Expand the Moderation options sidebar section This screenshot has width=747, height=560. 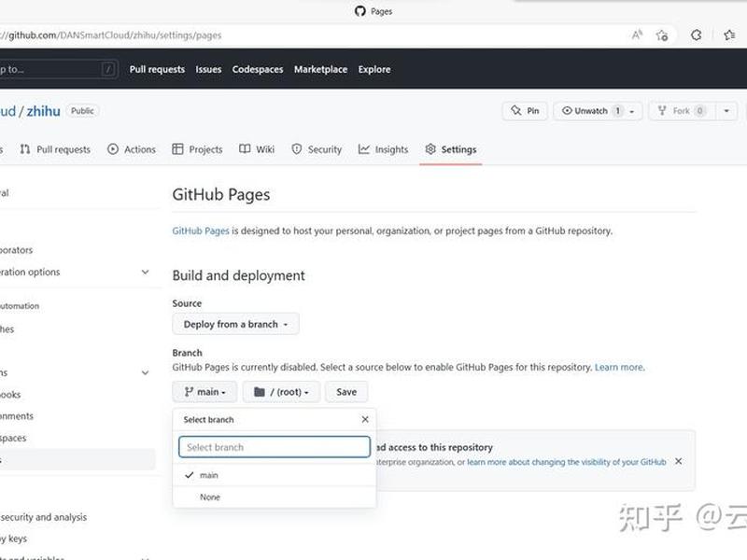coord(77,272)
